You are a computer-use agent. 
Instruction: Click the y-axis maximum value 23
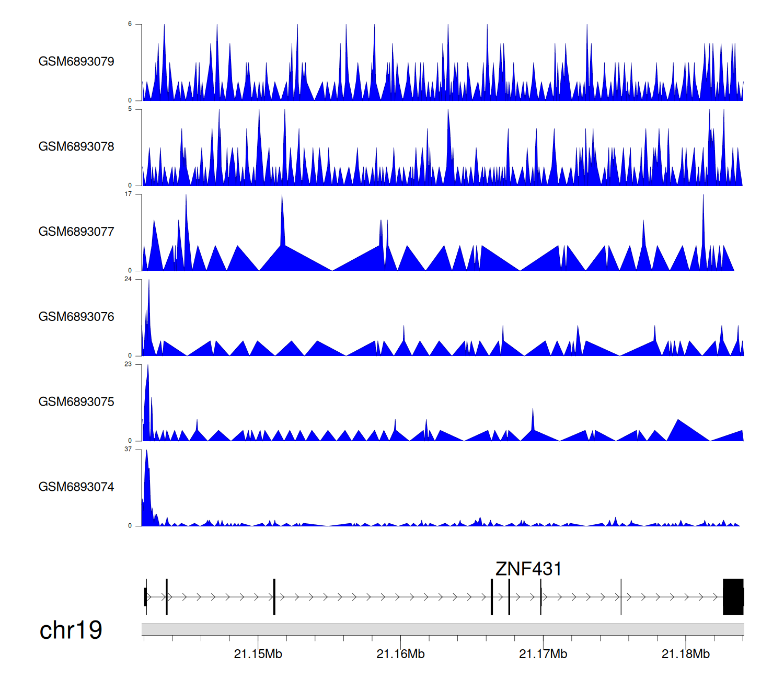tap(128, 364)
